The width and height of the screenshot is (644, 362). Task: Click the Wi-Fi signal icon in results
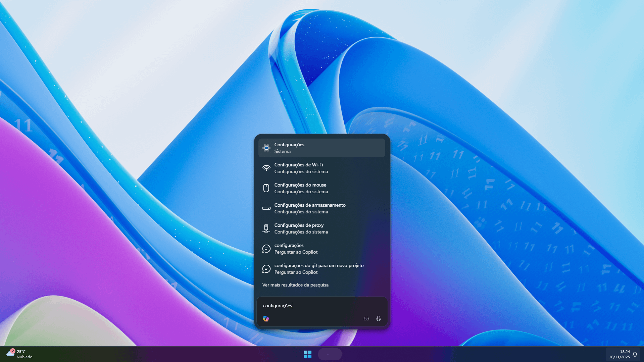click(x=266, y=168)
